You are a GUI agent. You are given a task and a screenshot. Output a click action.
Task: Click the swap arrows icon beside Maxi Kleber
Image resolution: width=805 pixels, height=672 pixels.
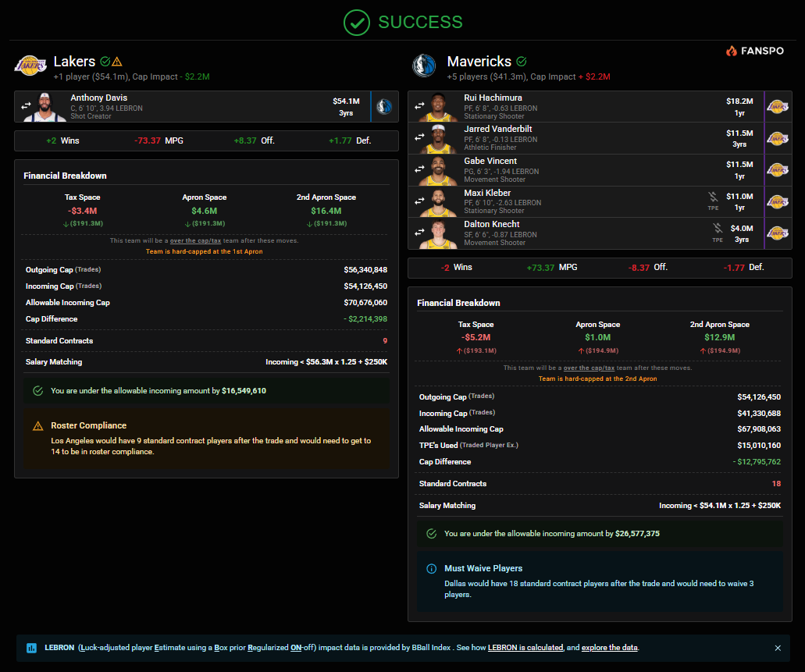click(x=419, y=201)
